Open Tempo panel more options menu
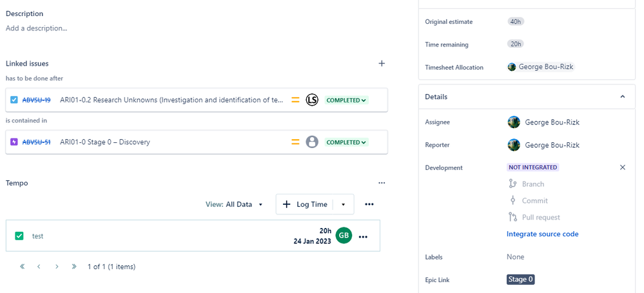This screenshot has height=293, width=644. pyautogui.click(x=382, y=183)
